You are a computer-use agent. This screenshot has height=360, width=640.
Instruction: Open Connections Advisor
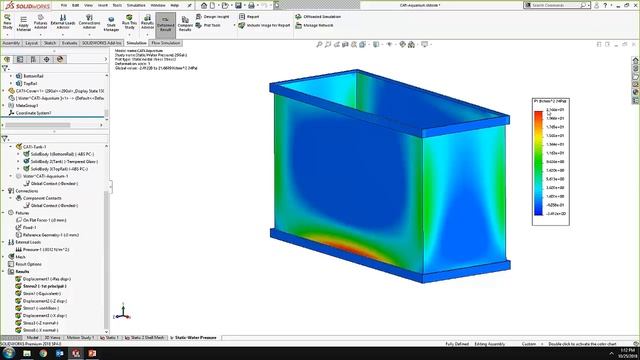pos(89,22)
